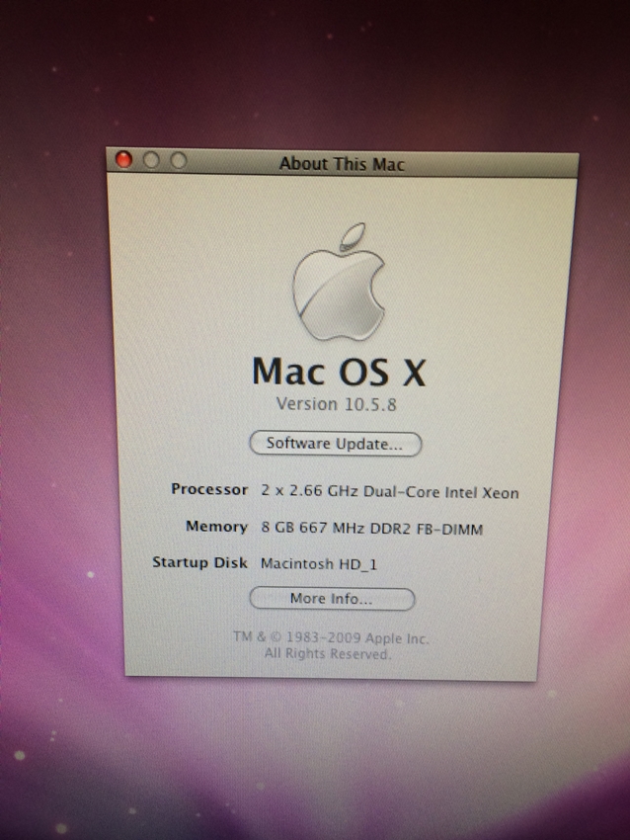Open Software Update

point(335,444)
